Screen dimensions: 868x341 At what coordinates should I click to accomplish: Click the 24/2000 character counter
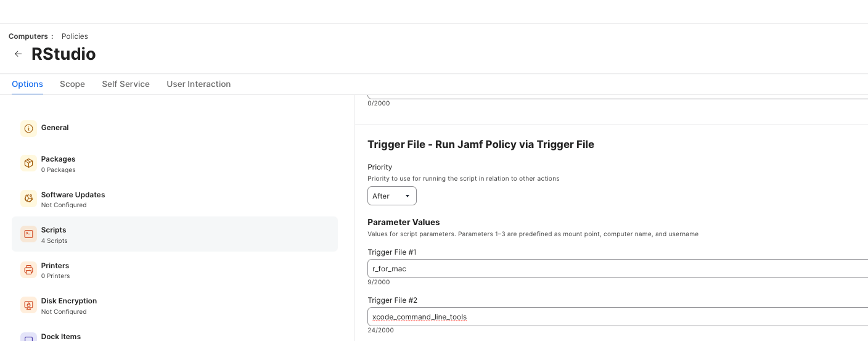coord(380,331)
